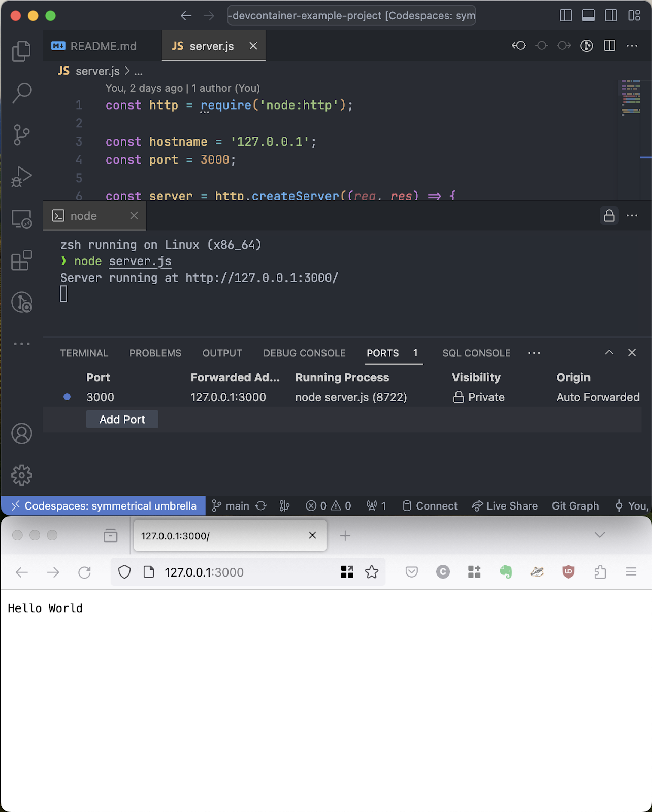Click the Private visibility cell
The image size is (652, 812).
479,397
